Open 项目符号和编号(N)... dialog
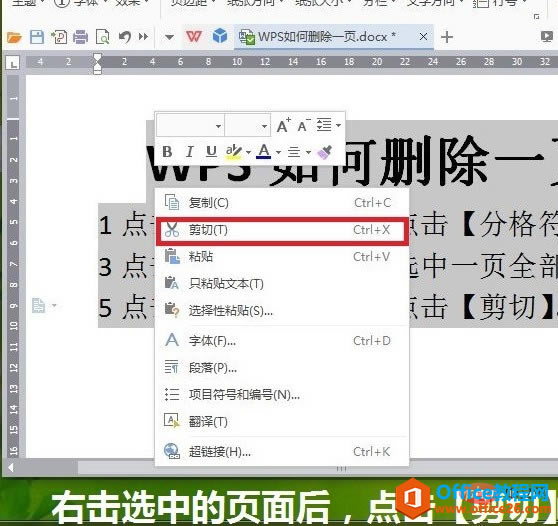Image resolution: width=558 pixels, height=526 pixels. 282,395
